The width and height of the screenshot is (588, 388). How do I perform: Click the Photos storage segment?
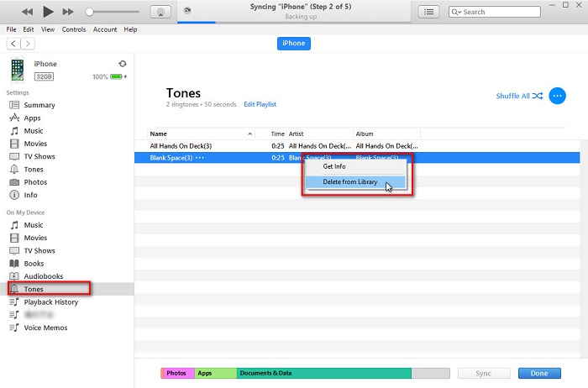tap(178, 373)
